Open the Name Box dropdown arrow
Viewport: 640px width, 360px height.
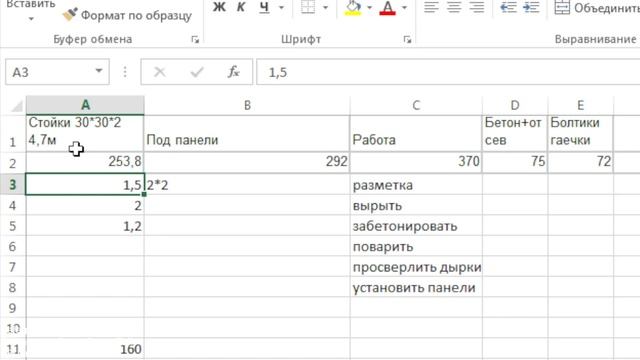point(99,71)
